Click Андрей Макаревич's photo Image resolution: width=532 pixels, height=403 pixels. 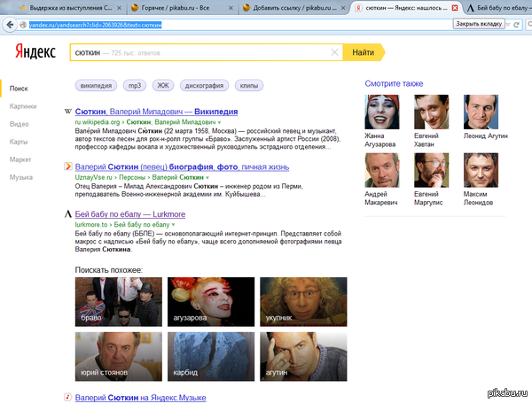click(x=382, y=170)
